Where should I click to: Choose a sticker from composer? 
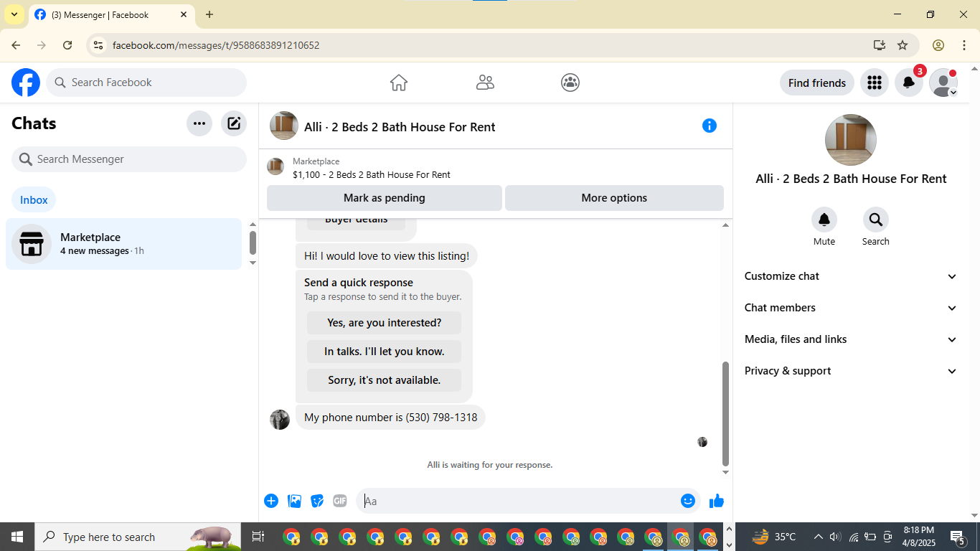point(317,501)
